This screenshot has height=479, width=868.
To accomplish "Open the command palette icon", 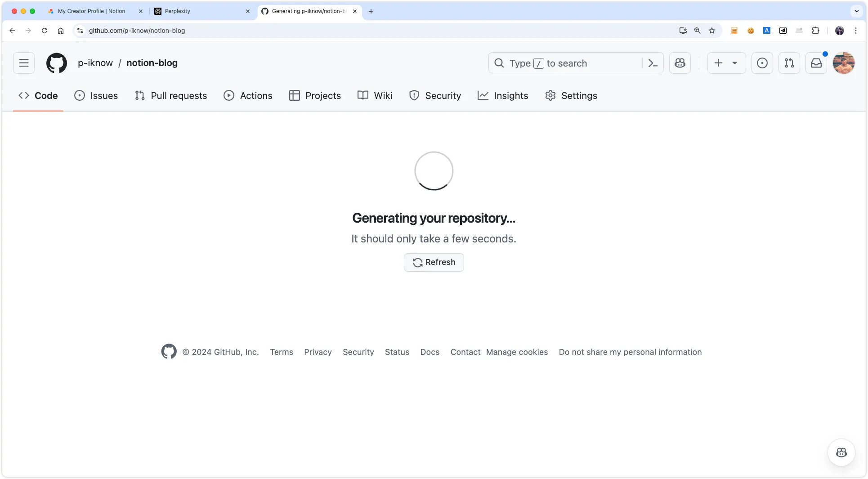I will click(x=653, y=63).
